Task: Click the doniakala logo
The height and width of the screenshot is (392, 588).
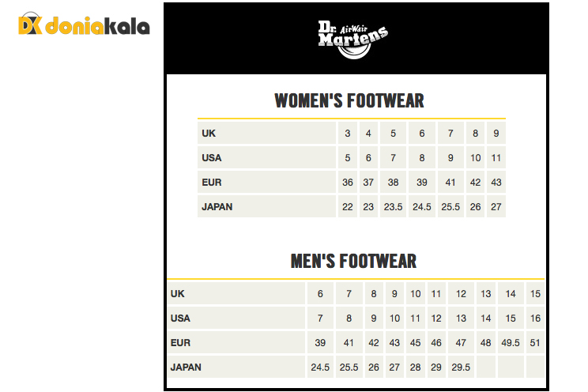Action: pos(85,25)
